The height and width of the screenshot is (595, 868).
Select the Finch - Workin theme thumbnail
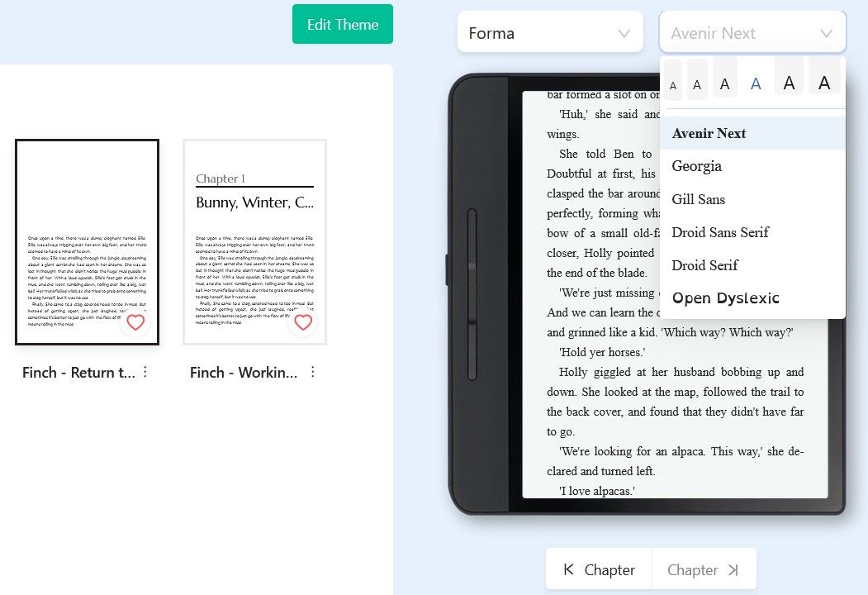point(254,242)
